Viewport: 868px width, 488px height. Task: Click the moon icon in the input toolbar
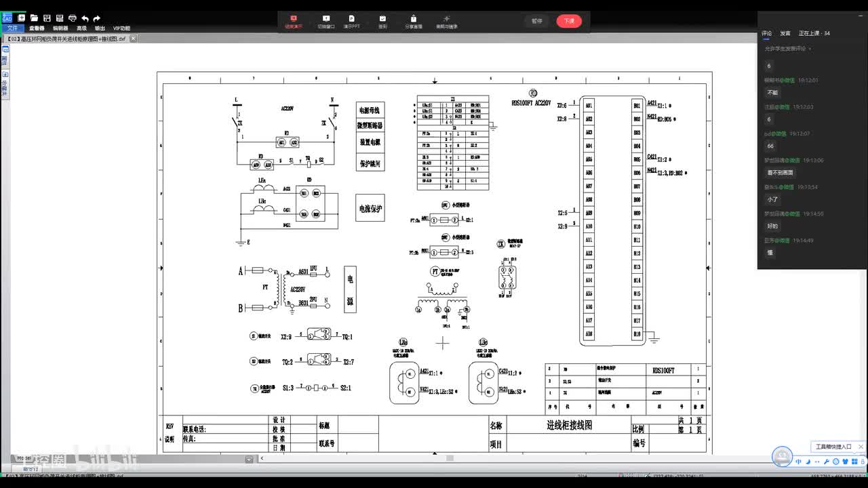coord(808,462)
